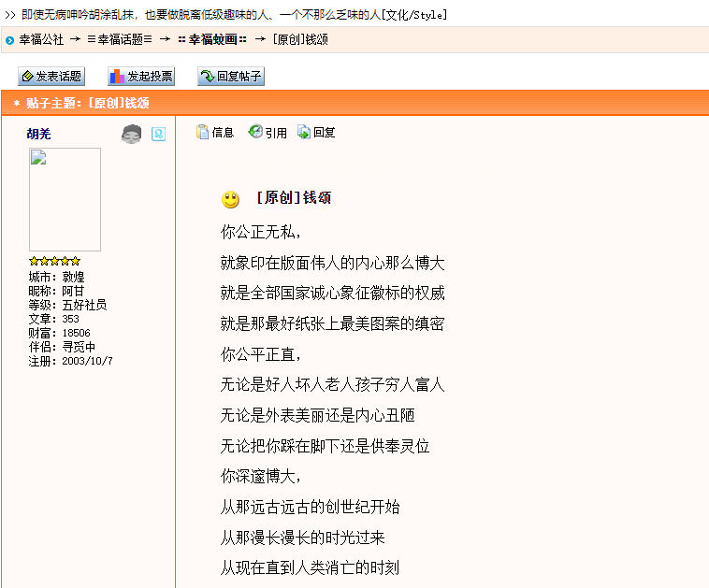Click the five gold star rating
Viewport: 709px width, 588px height.
tap(54, 261)
